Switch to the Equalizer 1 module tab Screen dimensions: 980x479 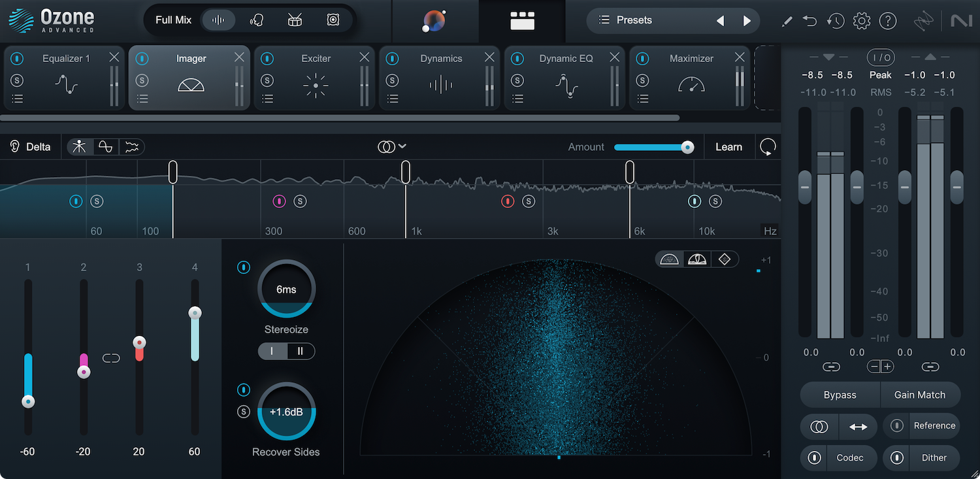[65, 58]
